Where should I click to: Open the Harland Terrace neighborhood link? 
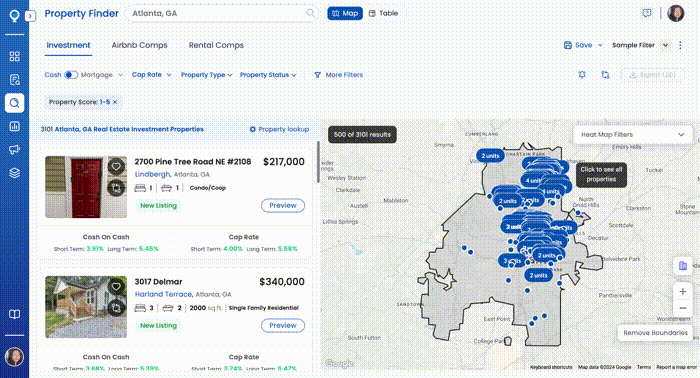(164, 294)
